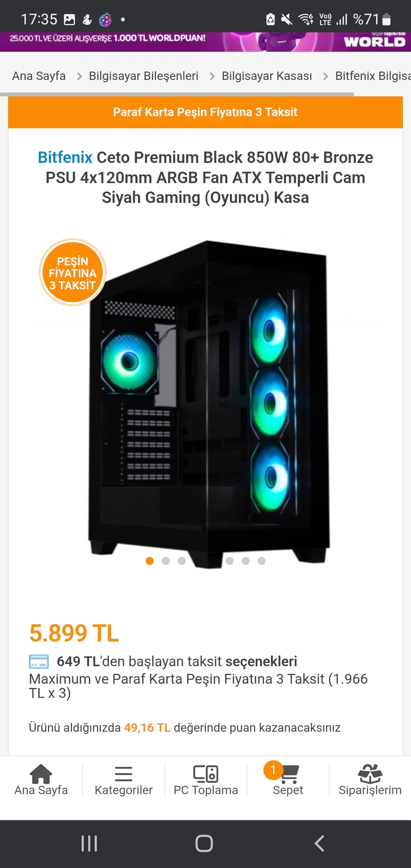The height and width of the screenshot is (868, 411).
Task: Tap the installment credit card icon
Action: (x=39, y=662)
